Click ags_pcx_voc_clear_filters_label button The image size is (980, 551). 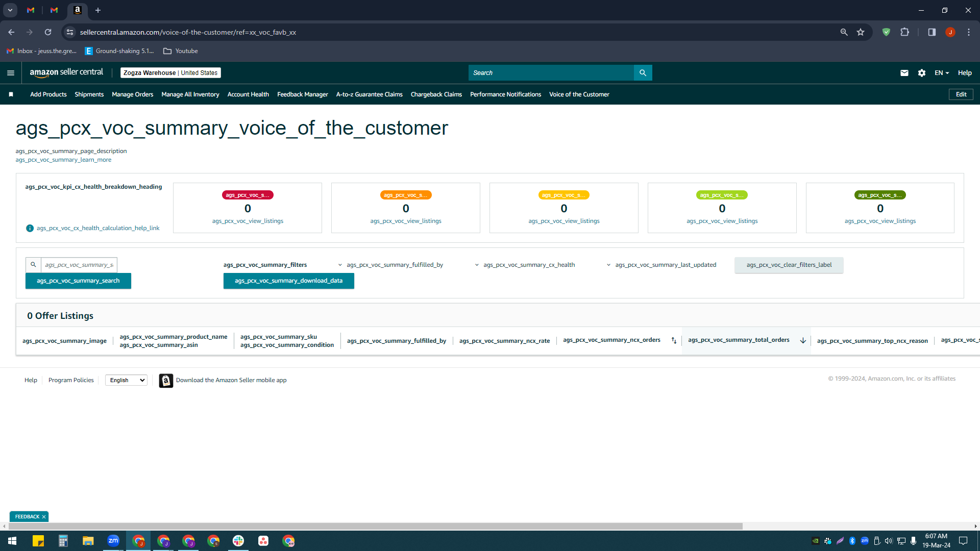789,265
